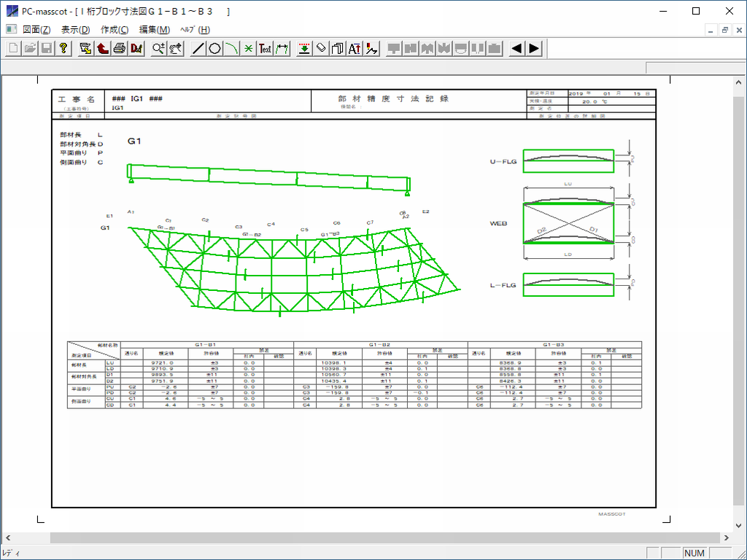Click the horizontal scrollbar at the bottom

[x=365, y=537]
